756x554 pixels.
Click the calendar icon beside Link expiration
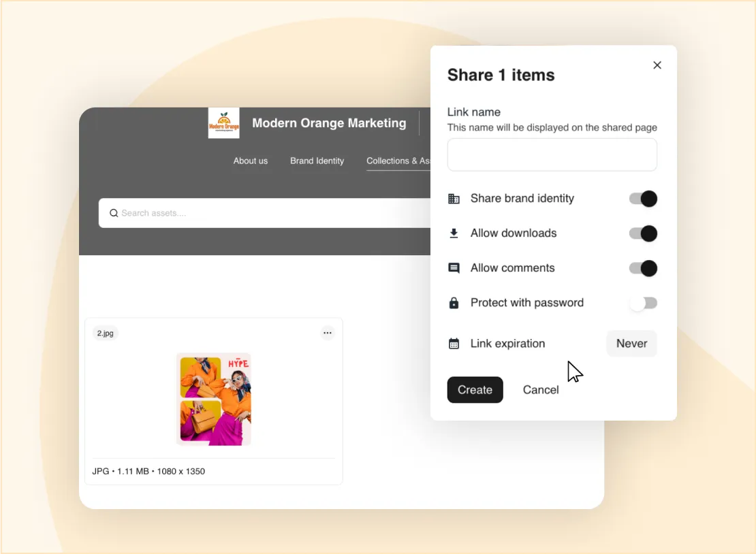pyautogui.click(x=454, y=344)
